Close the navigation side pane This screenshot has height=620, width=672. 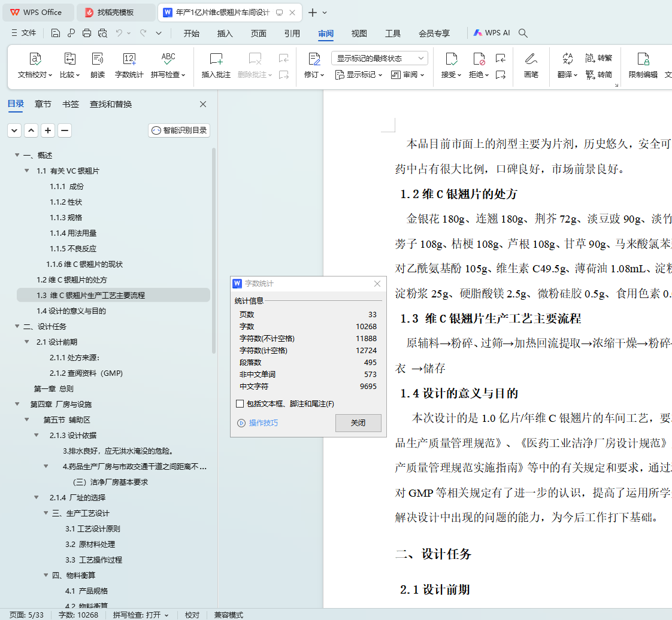click(203, 104)
